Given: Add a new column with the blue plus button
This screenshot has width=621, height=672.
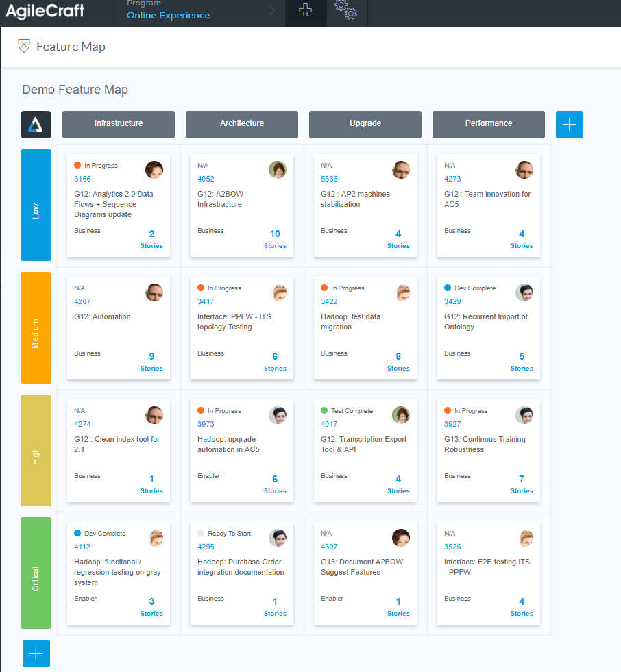Looking at the screenshot, I should coord(569,124).
